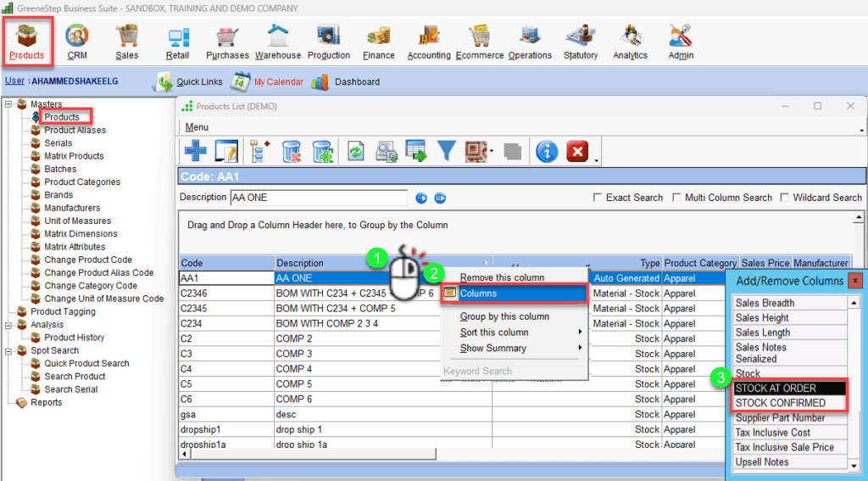Check the Wildcard Search option
Screen dimensions: 868x481
coord(785,198)
